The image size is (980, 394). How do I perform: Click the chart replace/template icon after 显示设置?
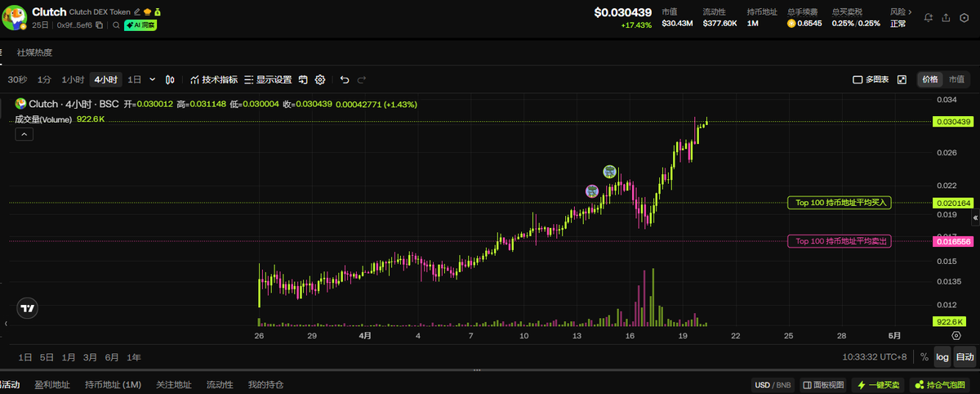(x=303, y=80)
